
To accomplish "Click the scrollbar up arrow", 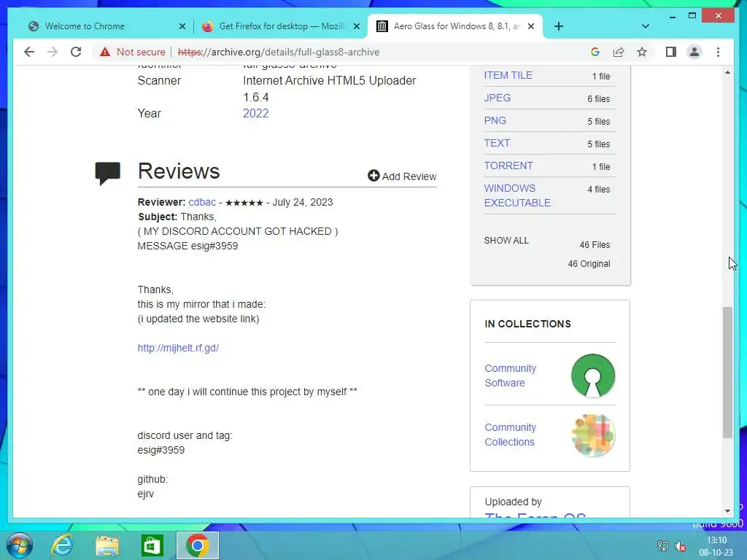I will coord(727,72).
